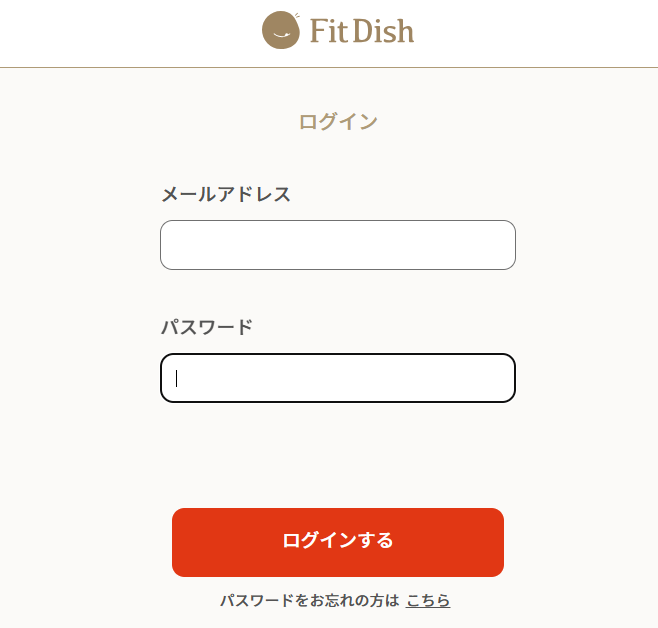The height and width of the screenshot is (628, 658).
Task: Click the パスワードをお忘れの方は text
Action: [309, 601]
